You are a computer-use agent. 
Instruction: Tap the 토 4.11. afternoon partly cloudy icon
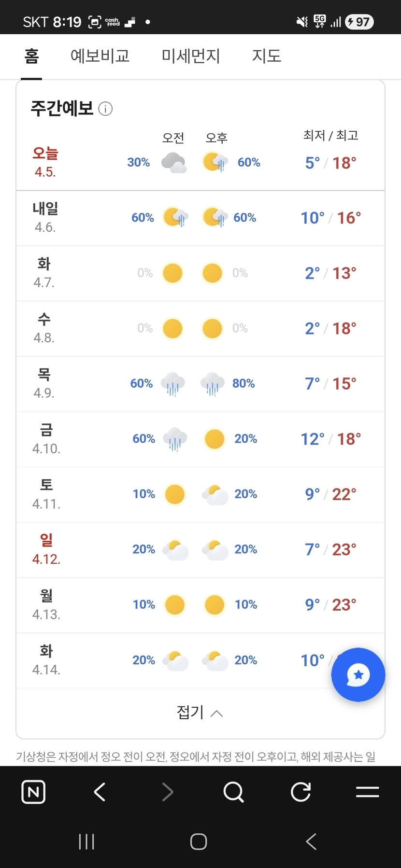[x=215, y=494]
